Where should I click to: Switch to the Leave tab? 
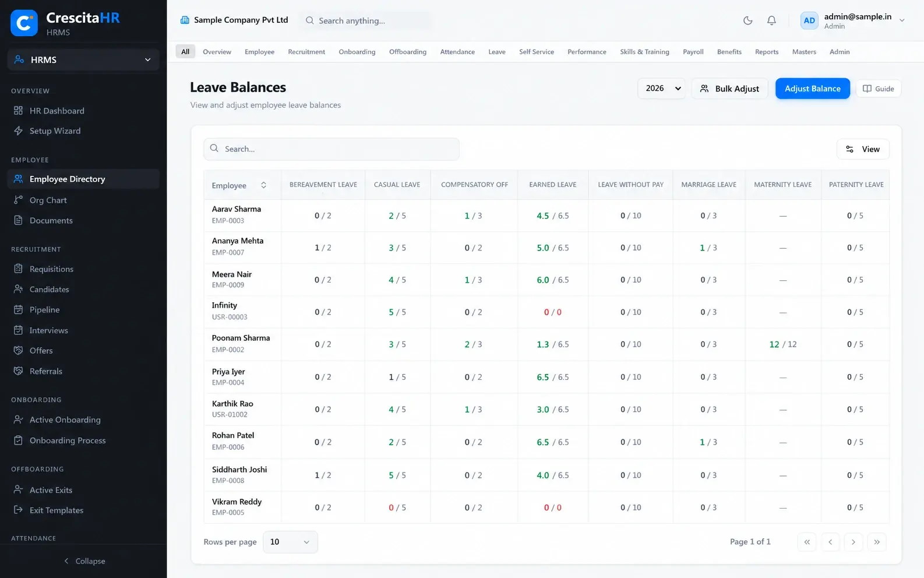pyautogui.click(x=497, y=52)
